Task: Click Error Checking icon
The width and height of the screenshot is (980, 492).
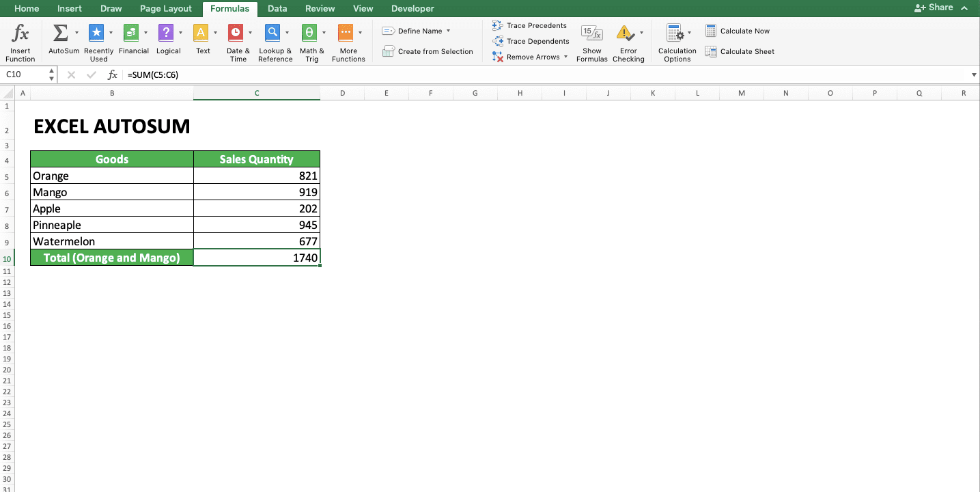Action: (625, 33)
